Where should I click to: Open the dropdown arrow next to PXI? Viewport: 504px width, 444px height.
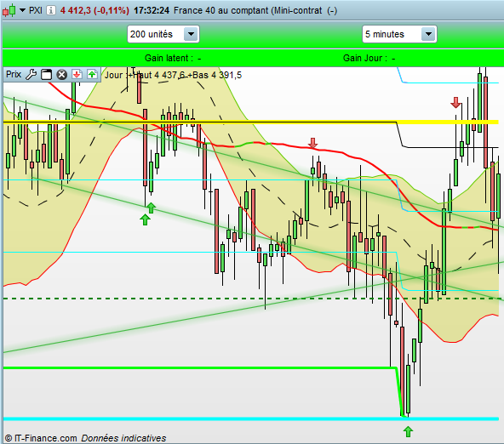[22, 10]
